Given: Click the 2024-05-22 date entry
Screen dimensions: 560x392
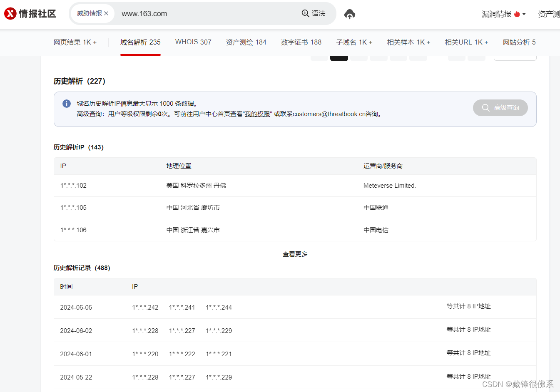Looking at the screenshot, I should pyautogui.click(x=76, y=377).
